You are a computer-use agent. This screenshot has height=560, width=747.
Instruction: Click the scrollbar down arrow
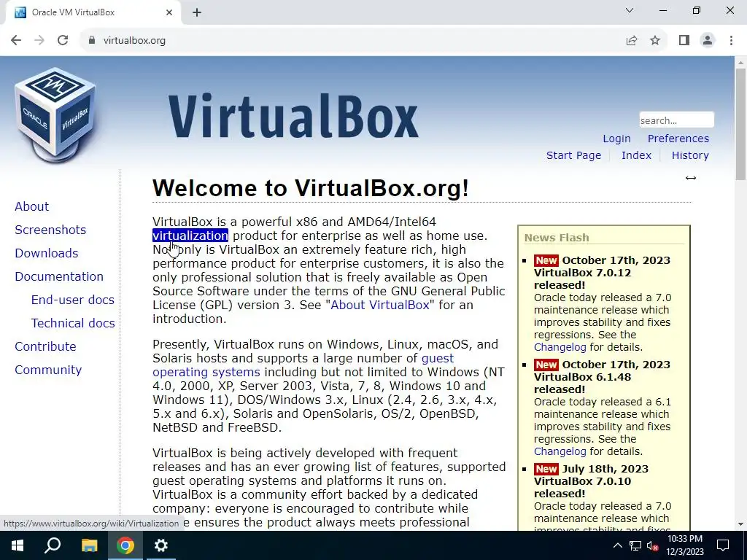[x=740, y=525]
